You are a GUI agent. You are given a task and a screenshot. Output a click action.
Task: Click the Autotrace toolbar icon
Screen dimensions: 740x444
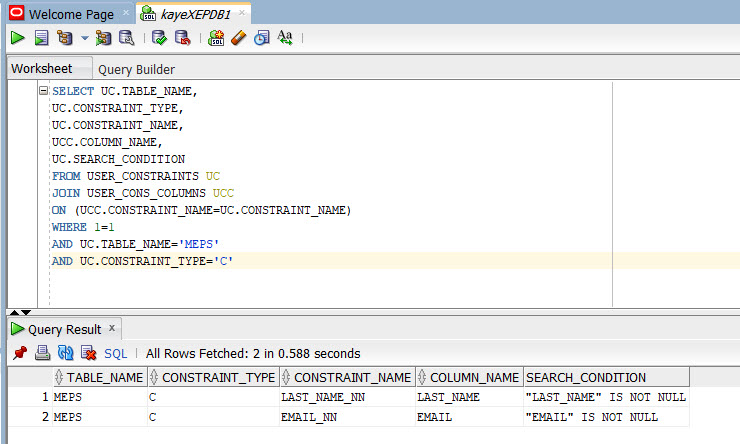pyautogui.click(x=103, y=38)
